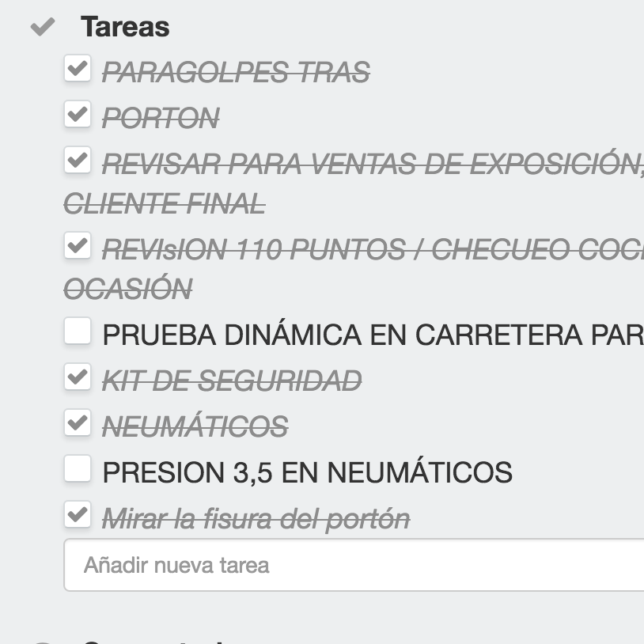Click the struck-through NEUMÁTICOS task text
The width and height of the screenshot is (644, 644).
[x=195, y=427]
